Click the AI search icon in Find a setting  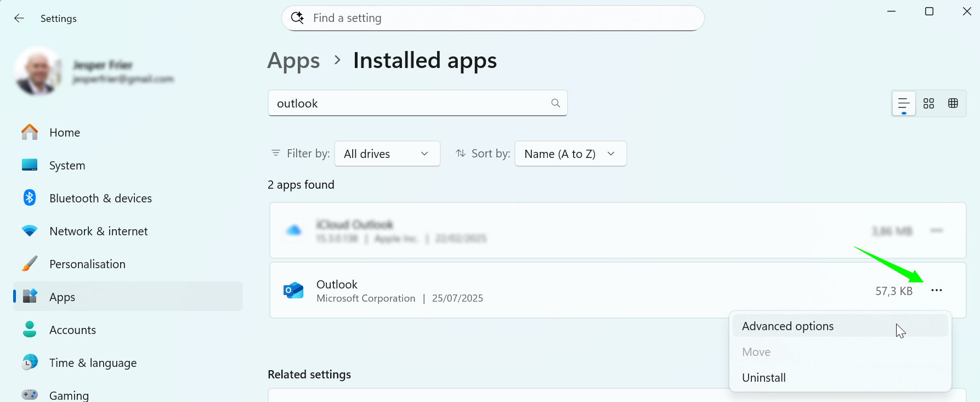pyautogui.click(x=297, y=18)
